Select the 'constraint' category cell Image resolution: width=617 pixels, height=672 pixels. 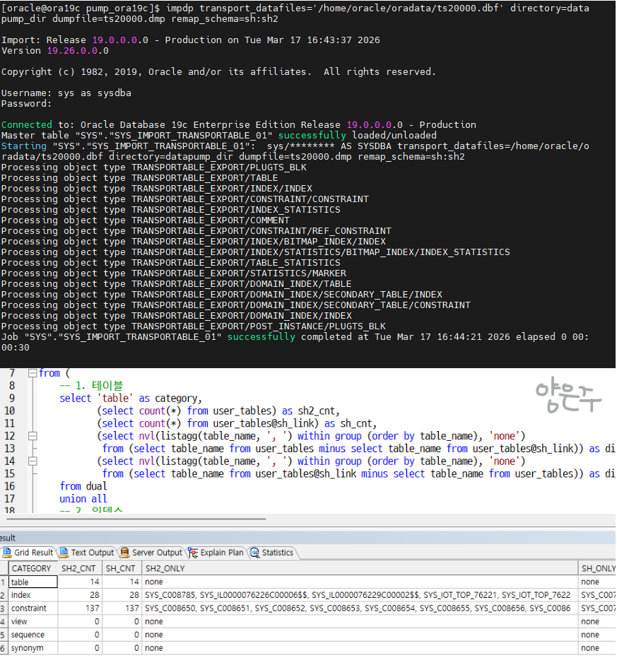[33, 608]
